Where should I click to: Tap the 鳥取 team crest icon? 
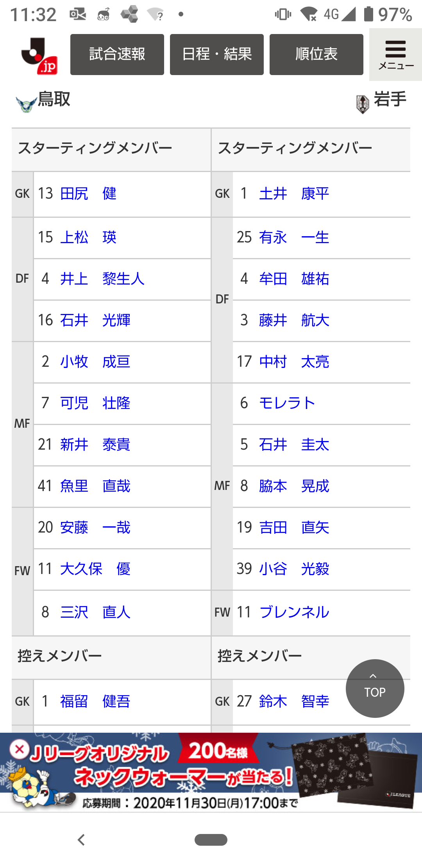pyautogui.click(x=26, y=104)
